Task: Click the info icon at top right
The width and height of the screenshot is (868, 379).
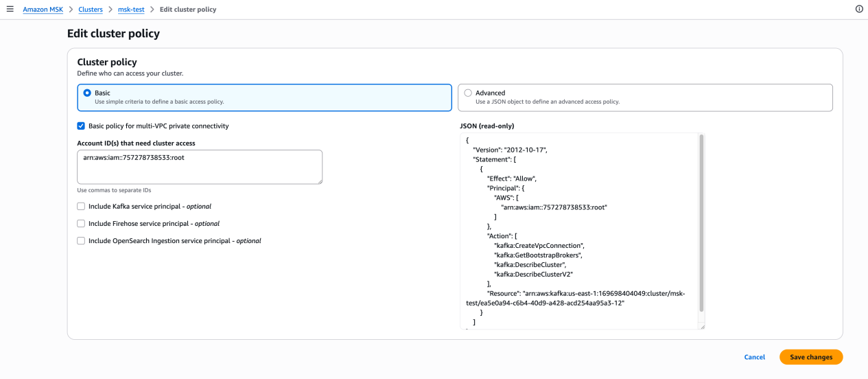Action: coord(859,10)
